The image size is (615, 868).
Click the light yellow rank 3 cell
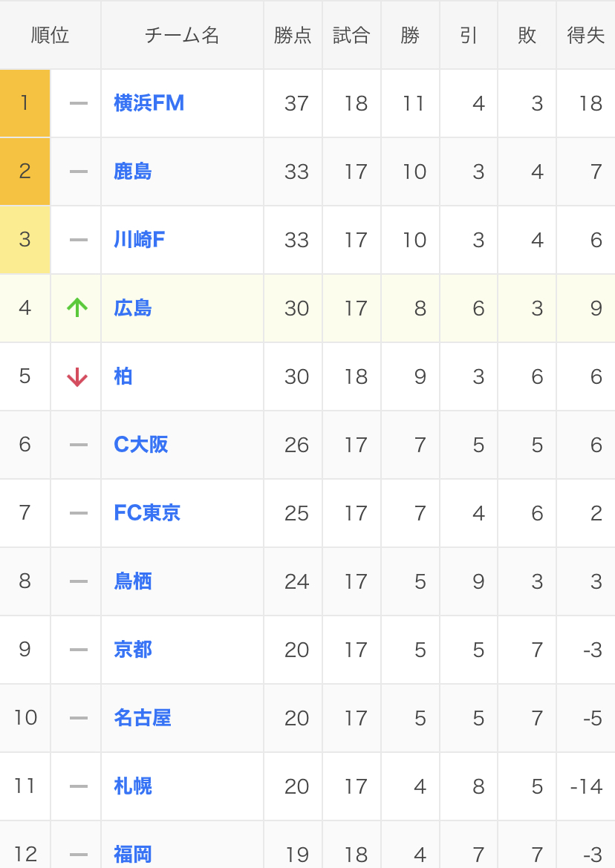click(x=25, y=240)
